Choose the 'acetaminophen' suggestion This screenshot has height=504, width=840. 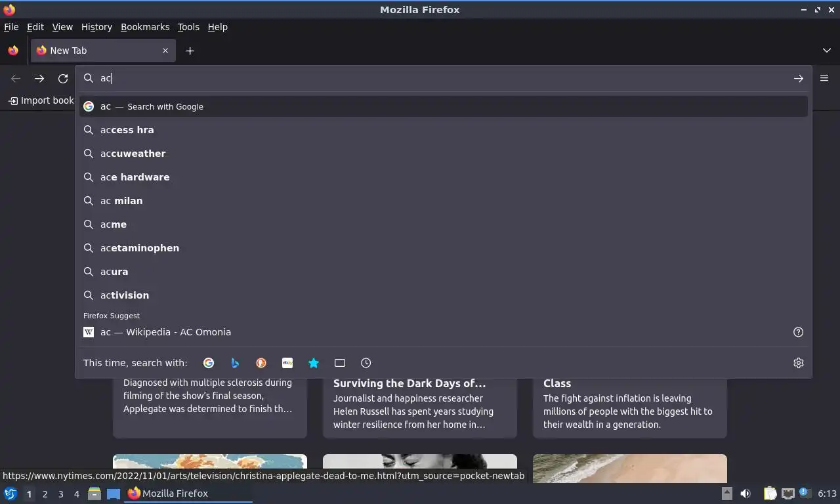[444, 248]
